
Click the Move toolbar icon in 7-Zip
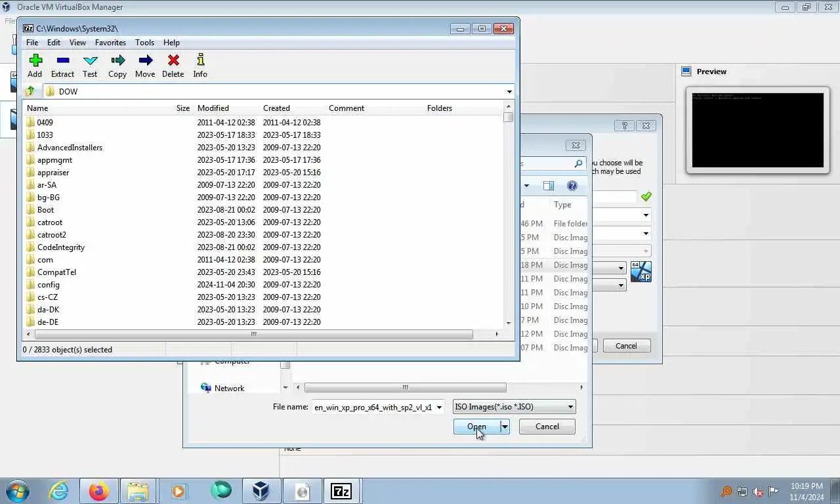(145, 66)
